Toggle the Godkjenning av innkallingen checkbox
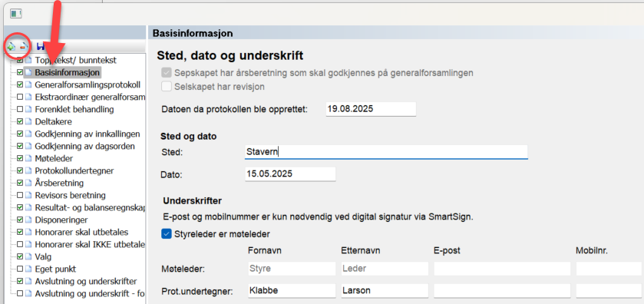644x304 pixels. pos(20,134)
